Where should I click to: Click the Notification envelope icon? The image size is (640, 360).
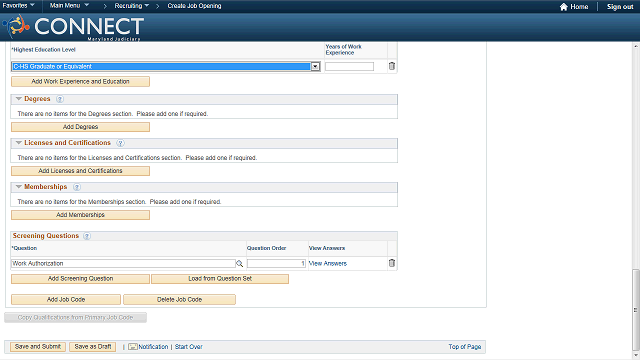133,347
